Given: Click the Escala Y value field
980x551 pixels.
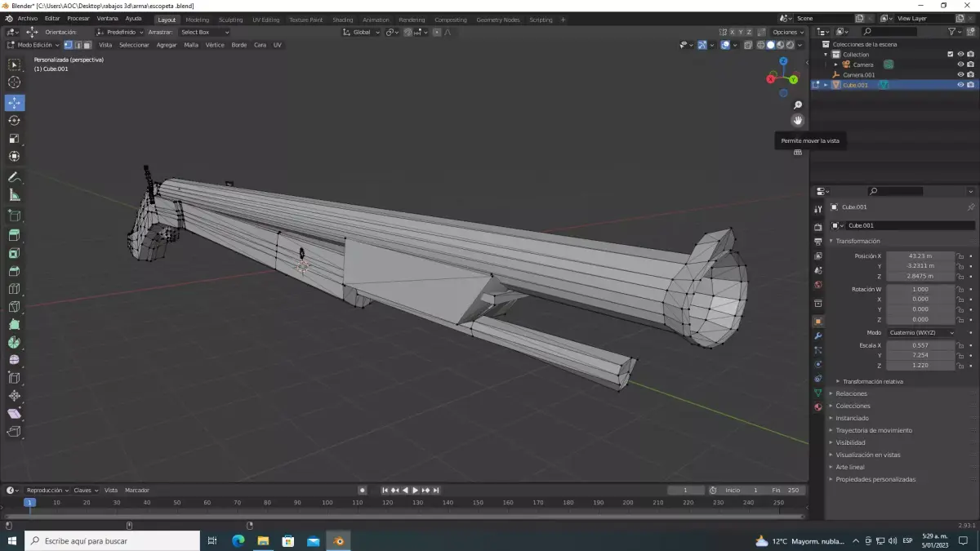Looking at the screenshot, I should (920, 355).
